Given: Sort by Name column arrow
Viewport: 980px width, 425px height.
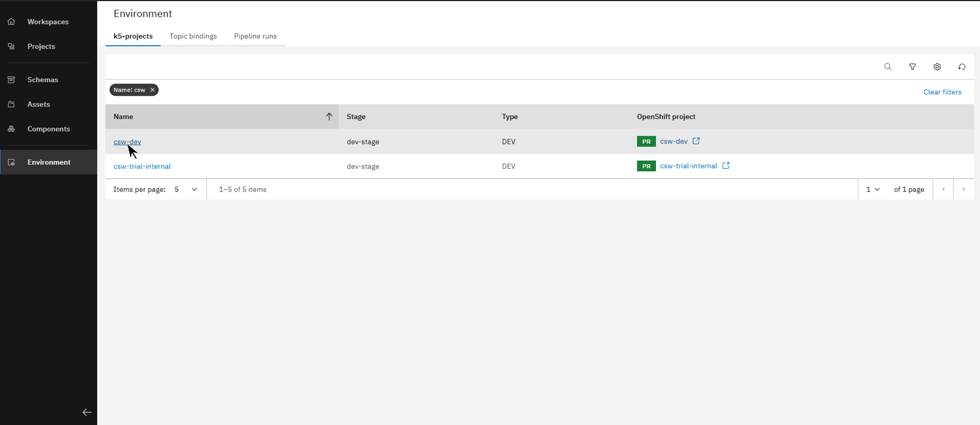Looking at the screenshot, I should 329,116.
